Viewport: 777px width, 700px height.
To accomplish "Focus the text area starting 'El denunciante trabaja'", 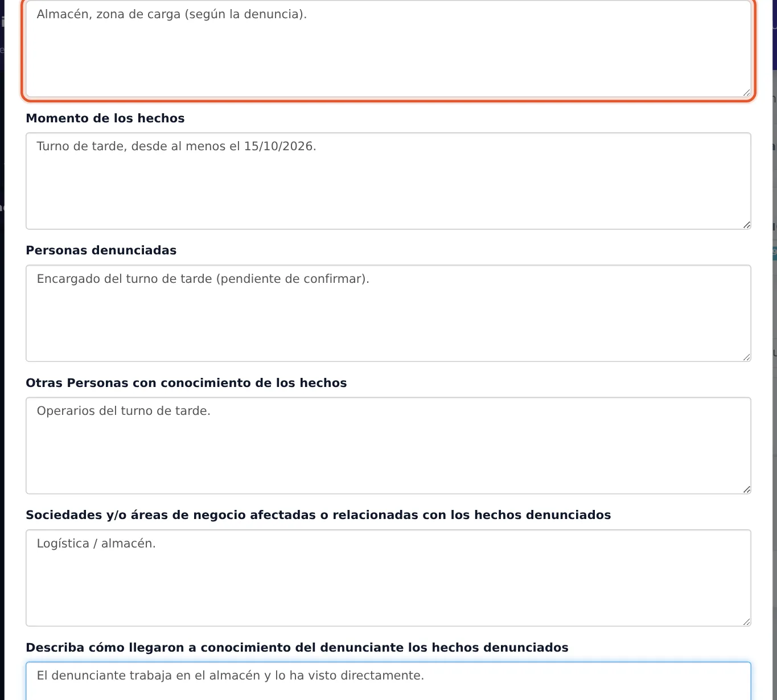I will (388, 681).
